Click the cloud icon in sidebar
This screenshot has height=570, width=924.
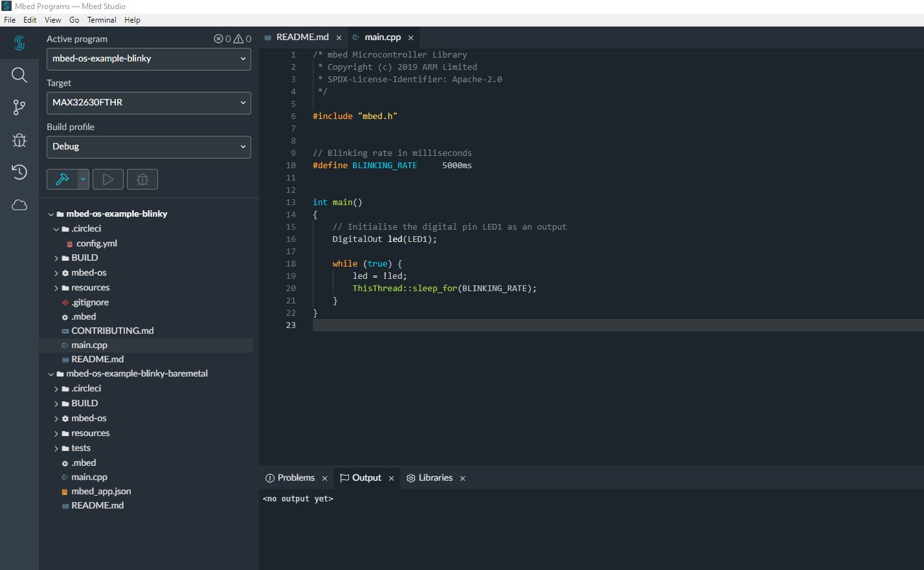pos(19,205)
